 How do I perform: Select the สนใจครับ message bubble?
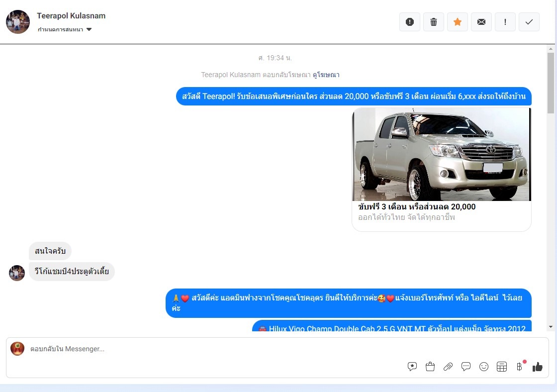click(50, 251)
